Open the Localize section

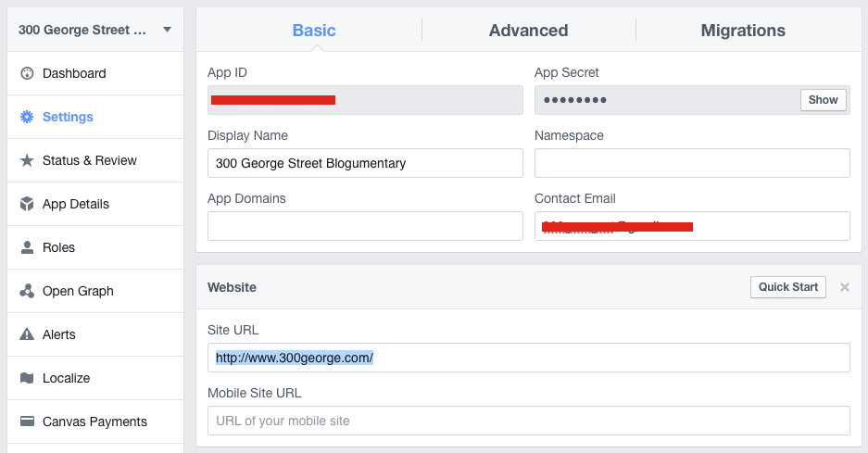(x=95, y=378)
